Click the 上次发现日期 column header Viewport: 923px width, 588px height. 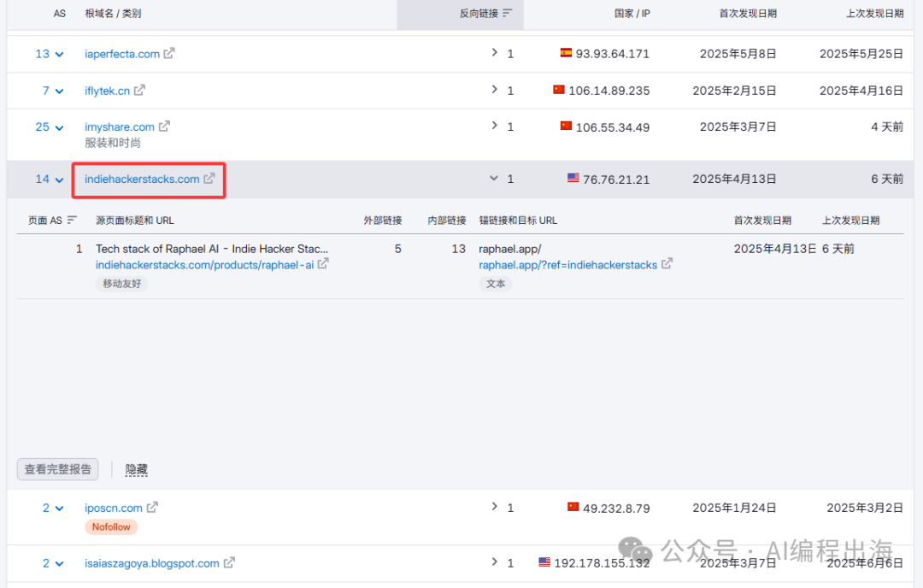point(868,14)
